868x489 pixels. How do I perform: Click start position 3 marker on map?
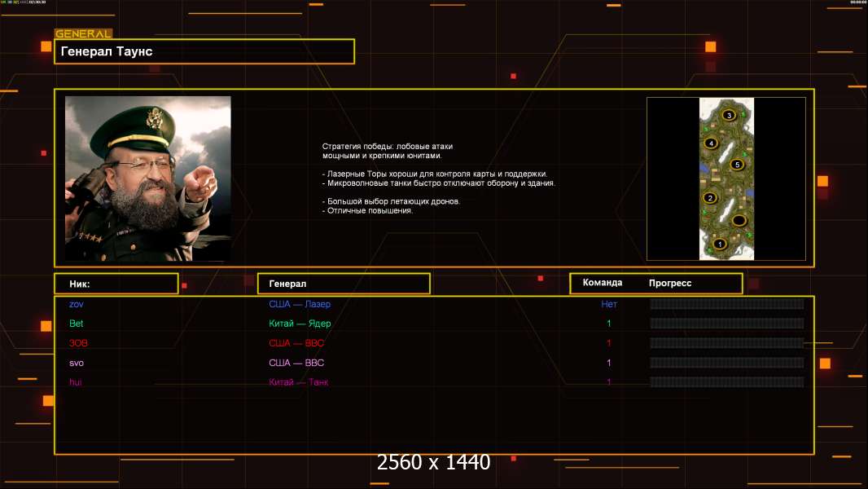[x=729, y=116]
